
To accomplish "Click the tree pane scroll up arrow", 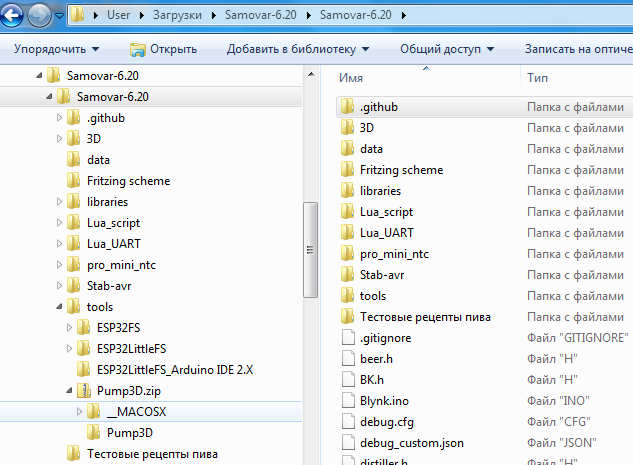I will pos(311,74).
